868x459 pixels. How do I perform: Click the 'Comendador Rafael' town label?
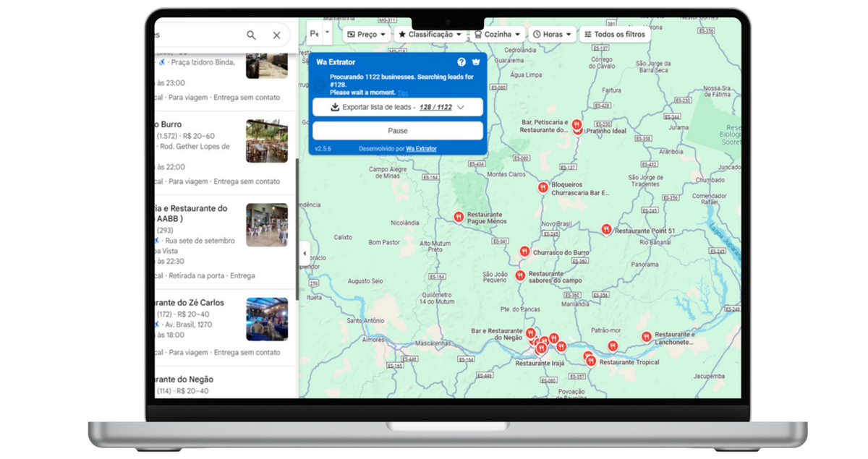coord(709,200)
